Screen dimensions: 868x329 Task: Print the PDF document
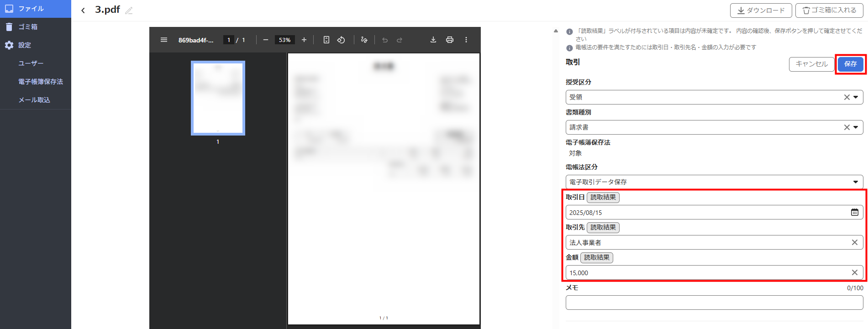[x=450, y=40]
